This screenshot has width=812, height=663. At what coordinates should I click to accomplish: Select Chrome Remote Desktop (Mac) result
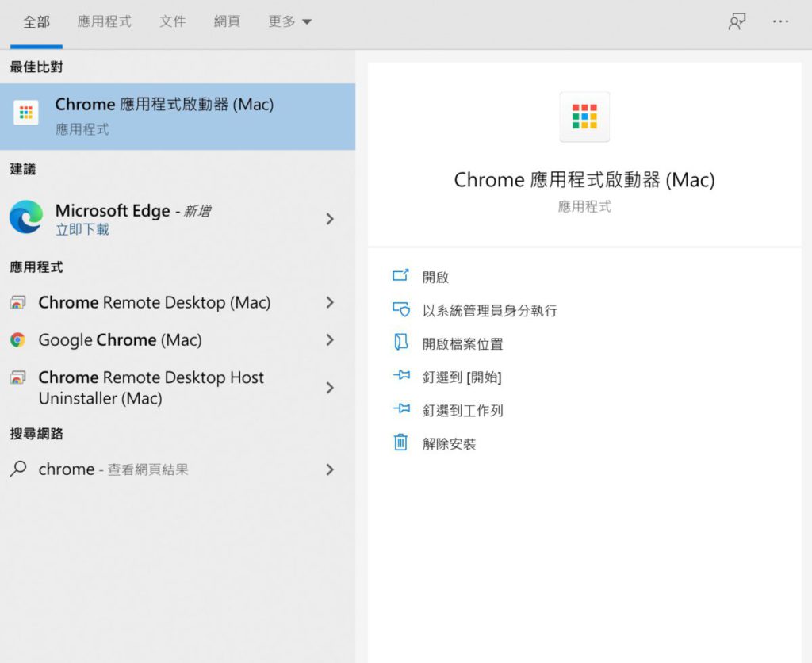(178, 302)
